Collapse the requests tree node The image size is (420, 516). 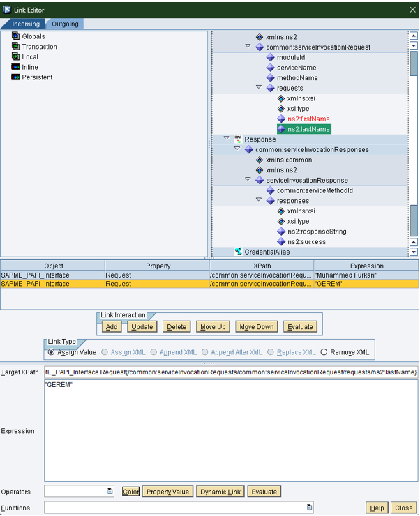pos(259,88)
